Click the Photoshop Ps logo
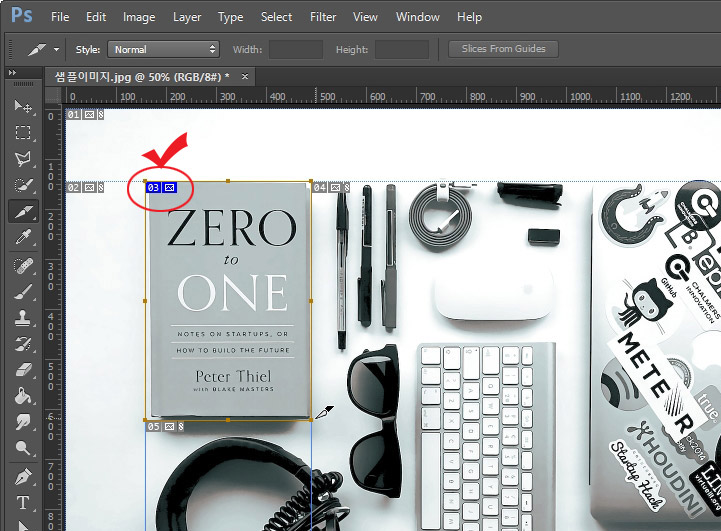Viewport: 721px width, 531px height. coord(22,15)
